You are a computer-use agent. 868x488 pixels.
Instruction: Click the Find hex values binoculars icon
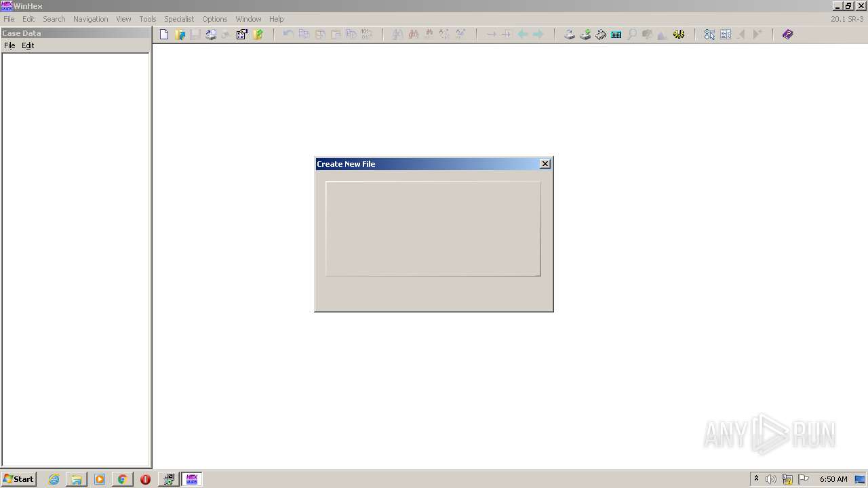coord(413,35)
